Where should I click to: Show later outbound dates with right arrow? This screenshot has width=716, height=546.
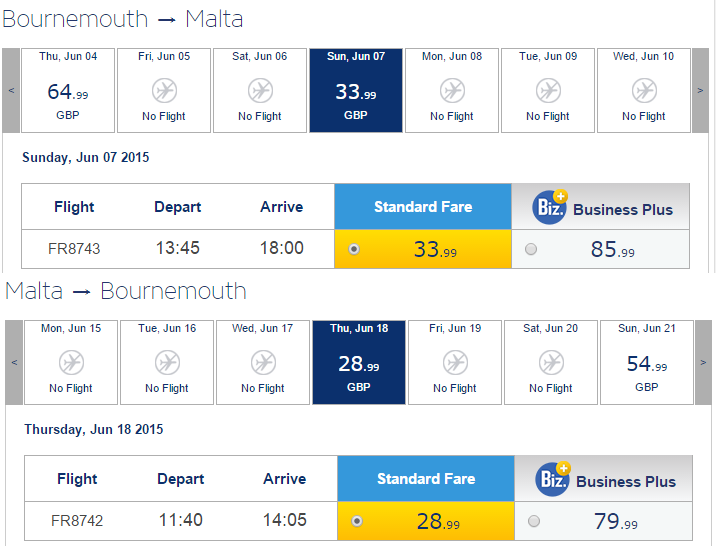click(700, 90)
